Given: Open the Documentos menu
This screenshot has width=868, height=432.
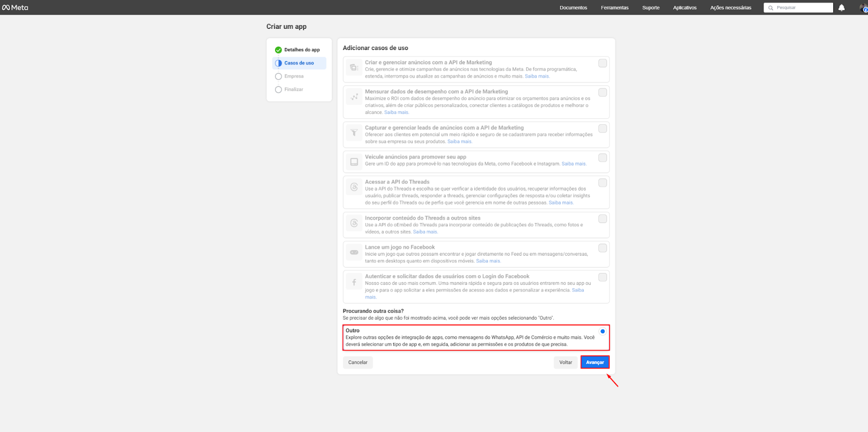Looking at the screenshot, I should pos(573,8).
